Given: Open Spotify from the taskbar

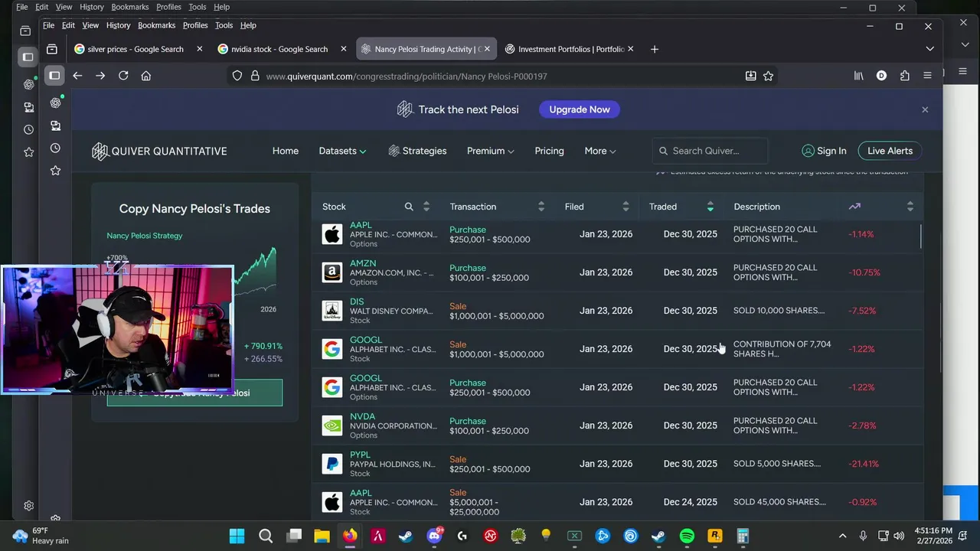Looking at the screenshot, I should pos(687,536).
